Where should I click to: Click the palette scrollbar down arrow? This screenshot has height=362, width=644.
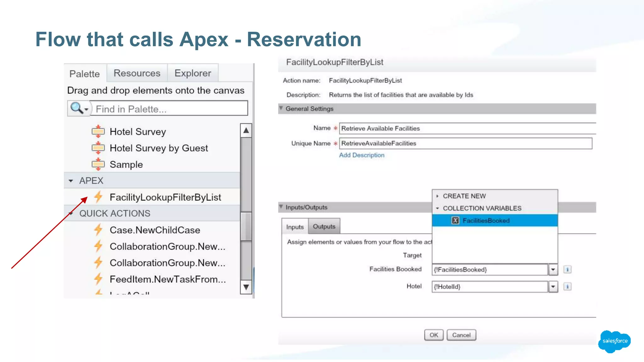(246, 287)
